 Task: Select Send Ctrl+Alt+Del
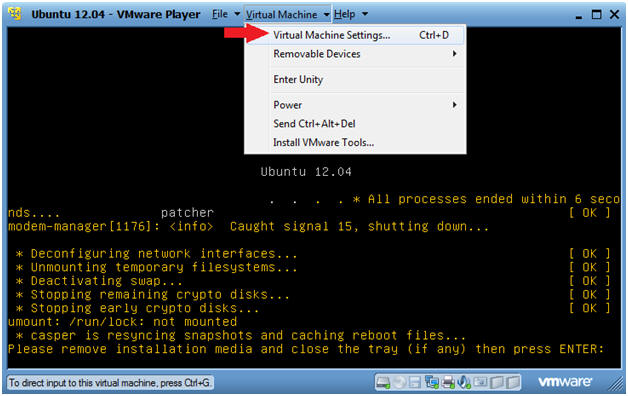(x=355, y=124)
